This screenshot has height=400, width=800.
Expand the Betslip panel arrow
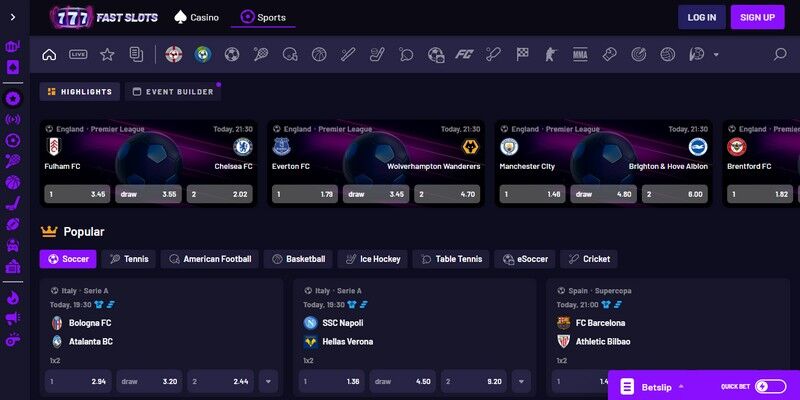click(681, 387)
